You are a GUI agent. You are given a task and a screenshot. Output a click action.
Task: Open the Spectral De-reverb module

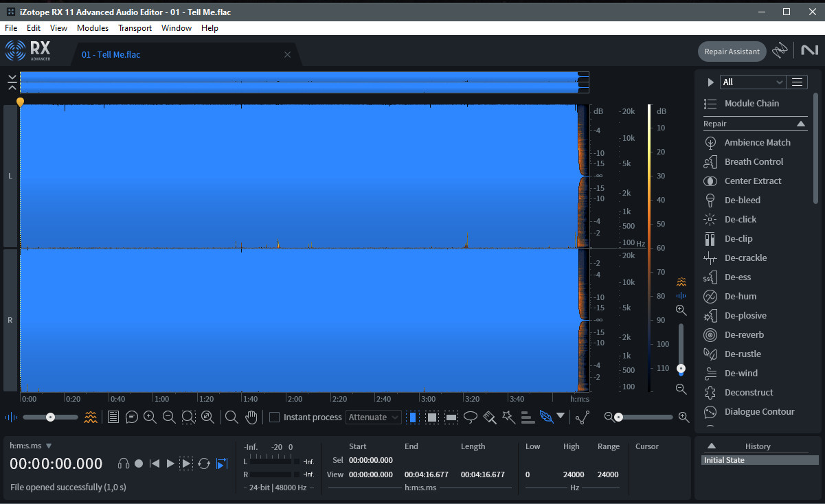pyautogui.click(x=744, y=334)
